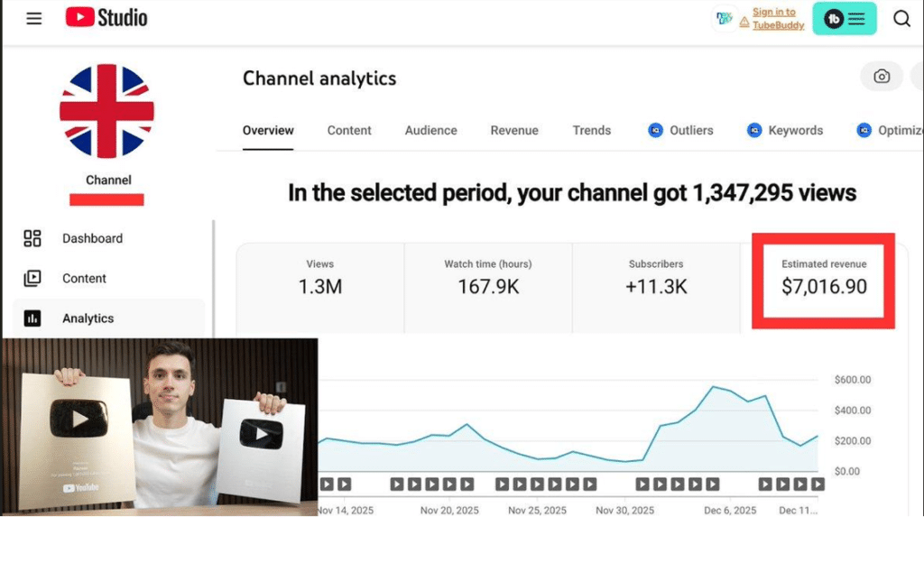Click the Dec 6, 2025 axis label
924x572 pixels.
(730, 510)
